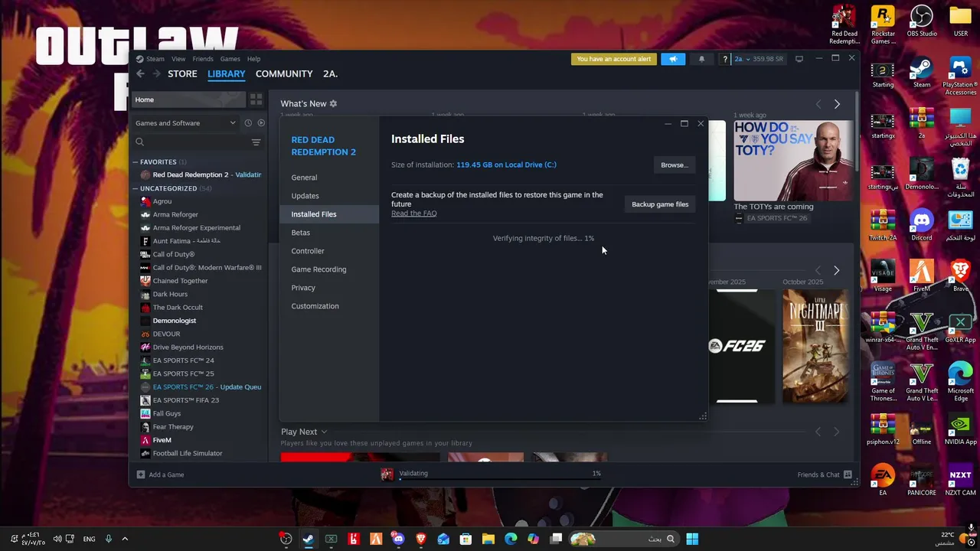Click library Home button
This screenshot has width=980, height=551.
[x=188, y=99]
